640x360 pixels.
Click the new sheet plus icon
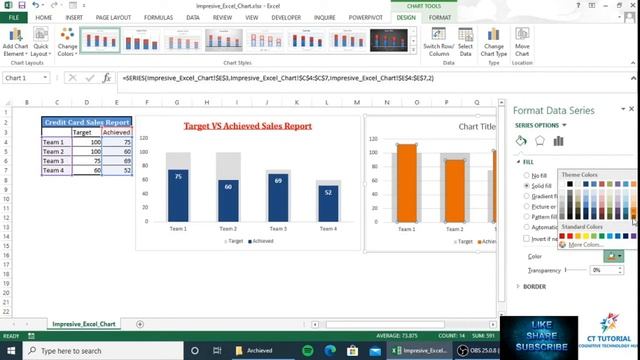coord(140,324)
